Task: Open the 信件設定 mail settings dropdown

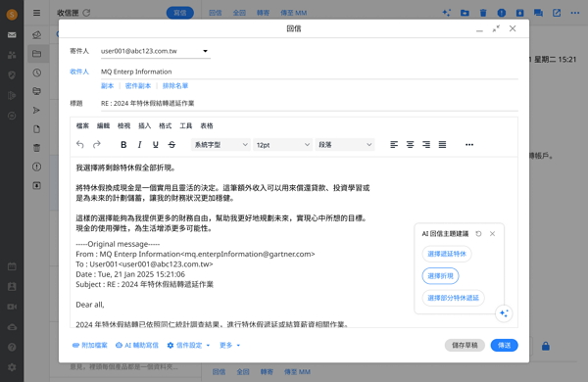Action: click(x=188, y=345)
